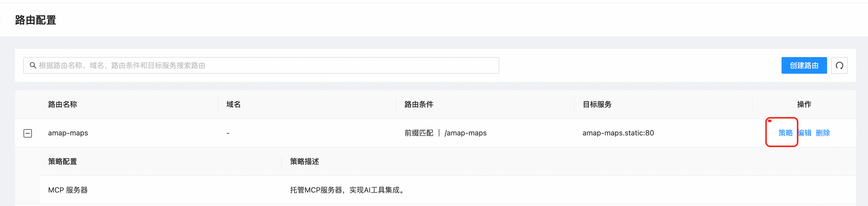Viewport: 868px width, 206px height.
Task: Collapse the amap-maps route row
Action: [28, 133]
